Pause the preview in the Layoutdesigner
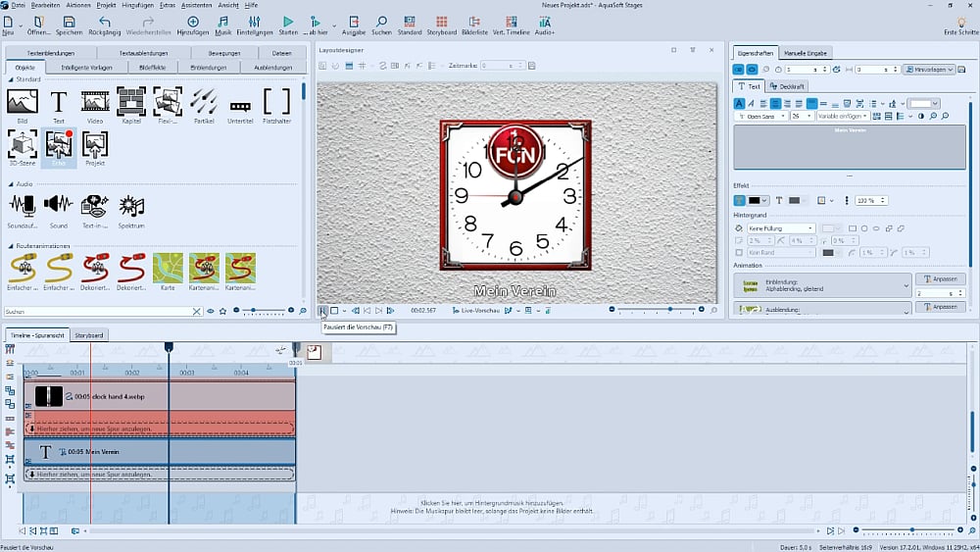This screenshot has width=980, height=552. [x=322, y=311]
